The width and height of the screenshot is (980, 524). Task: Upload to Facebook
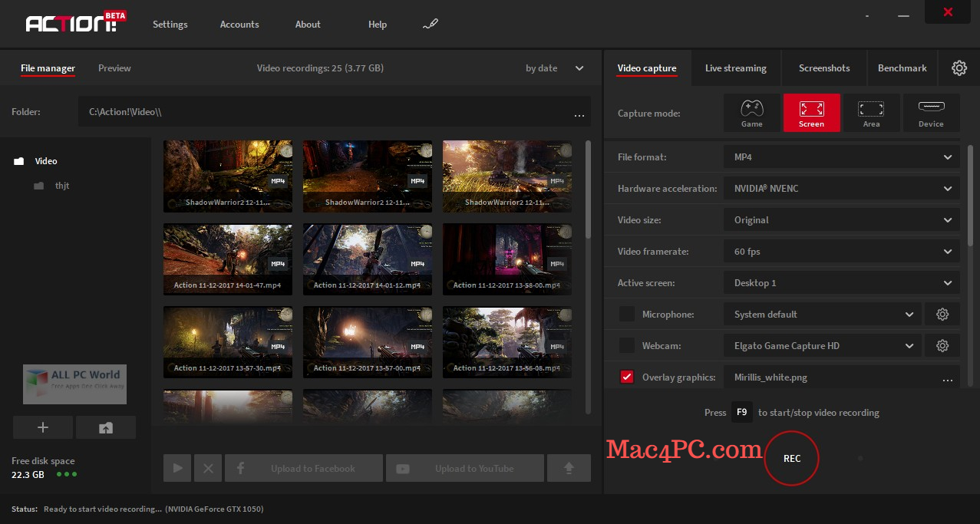point(303,468)
